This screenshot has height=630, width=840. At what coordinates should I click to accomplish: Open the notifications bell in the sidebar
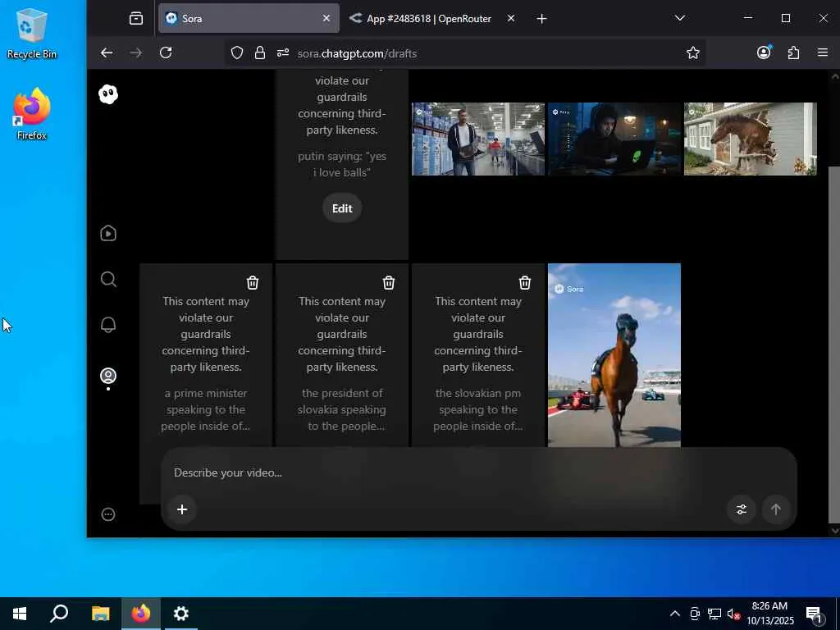coord(108,325)
